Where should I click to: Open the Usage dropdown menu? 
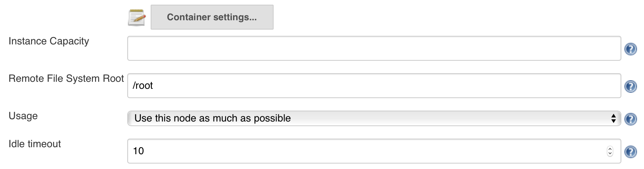tap(374, 118)
